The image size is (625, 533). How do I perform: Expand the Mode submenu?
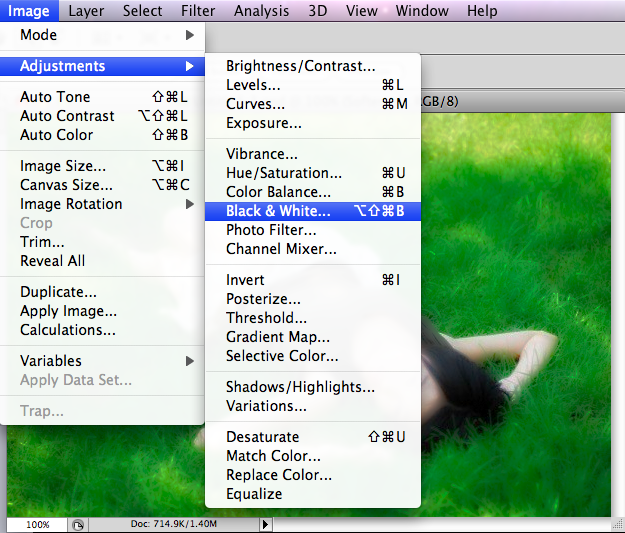coord(102,35)
